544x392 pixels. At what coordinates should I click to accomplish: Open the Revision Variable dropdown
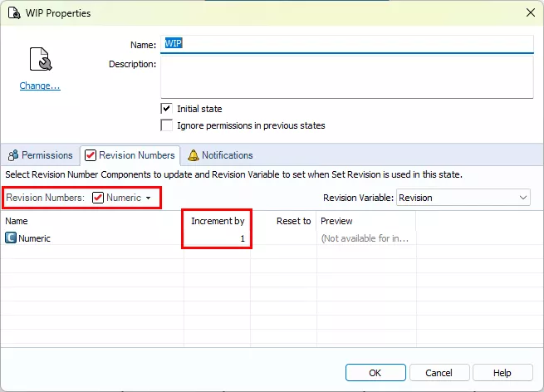(463, 198)
